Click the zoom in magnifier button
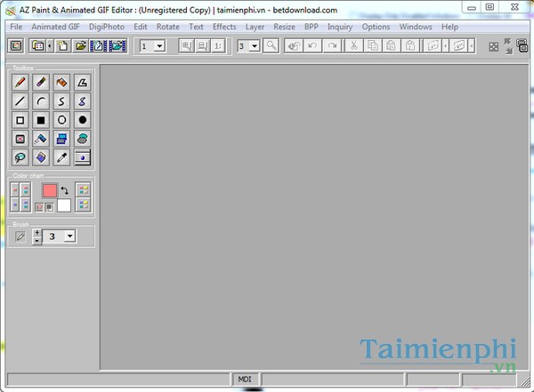The image size is (534, 392). [x=187, y=46]
